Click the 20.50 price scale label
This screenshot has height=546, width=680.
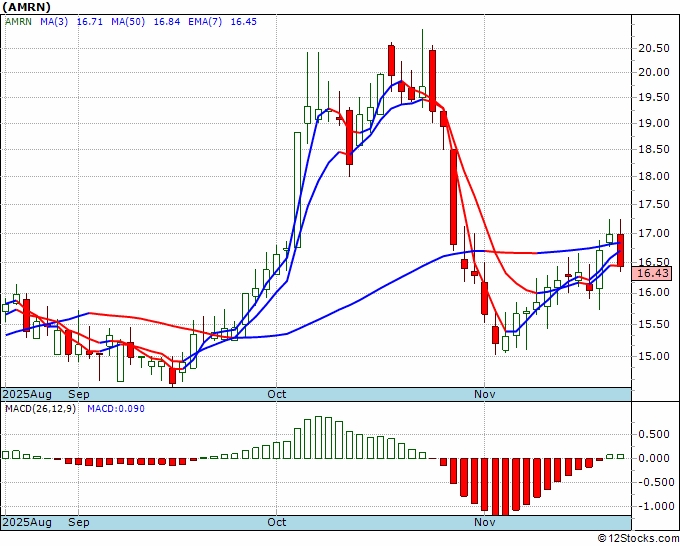[654, 48]
